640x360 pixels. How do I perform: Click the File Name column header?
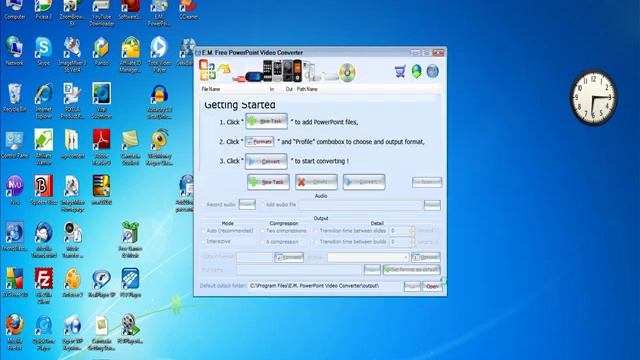point(211,89)
